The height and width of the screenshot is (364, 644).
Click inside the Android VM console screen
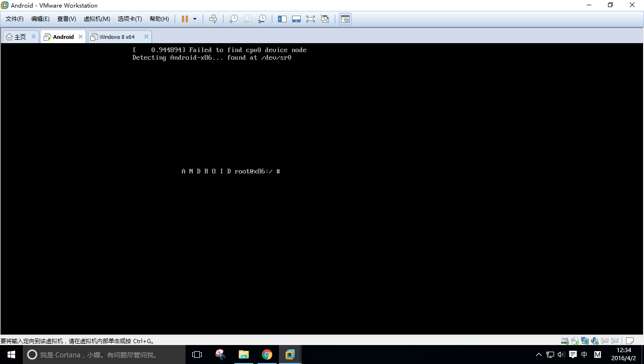322,189
